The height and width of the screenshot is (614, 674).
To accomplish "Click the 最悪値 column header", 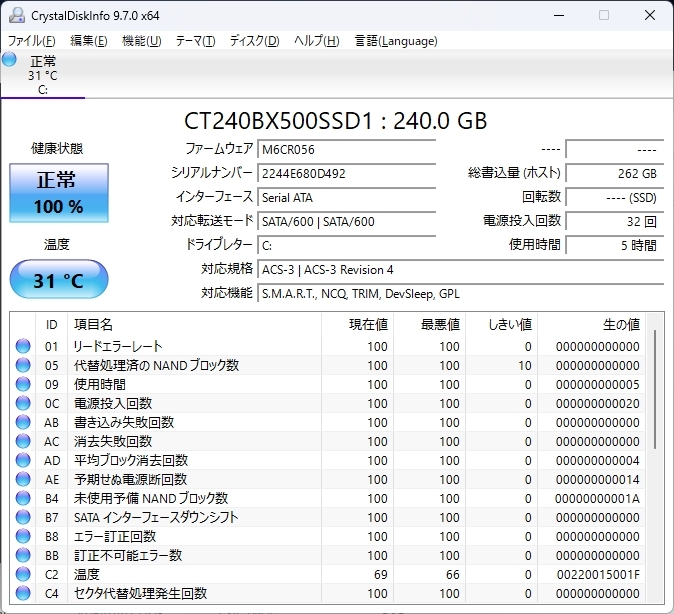I will coord(429,325).
